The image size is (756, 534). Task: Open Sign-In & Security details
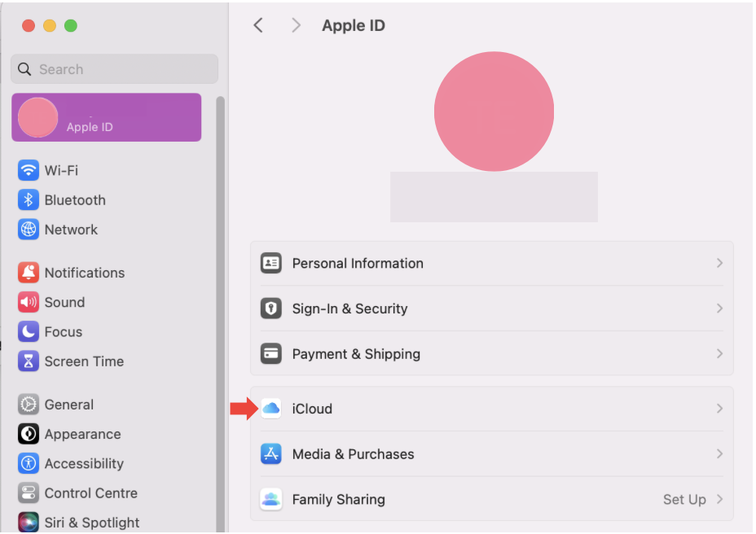(x=492, y=309)
